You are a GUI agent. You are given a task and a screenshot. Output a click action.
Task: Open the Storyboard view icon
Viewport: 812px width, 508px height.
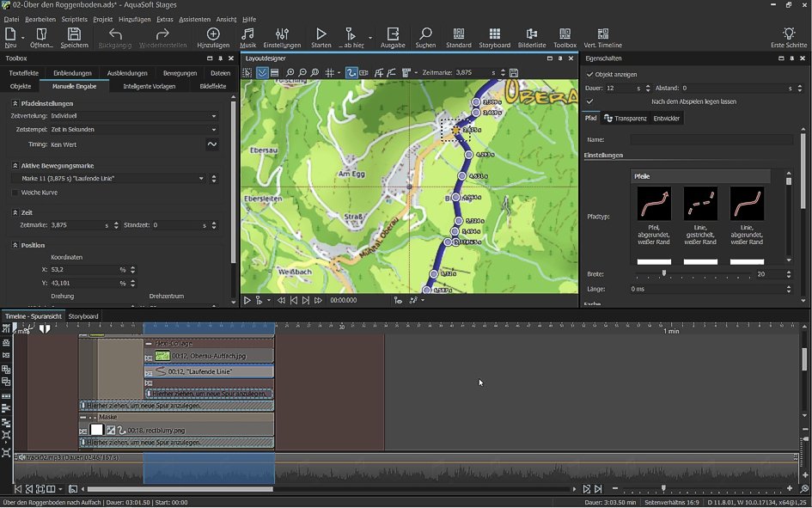pyautogui.click(x=494, y=35)
